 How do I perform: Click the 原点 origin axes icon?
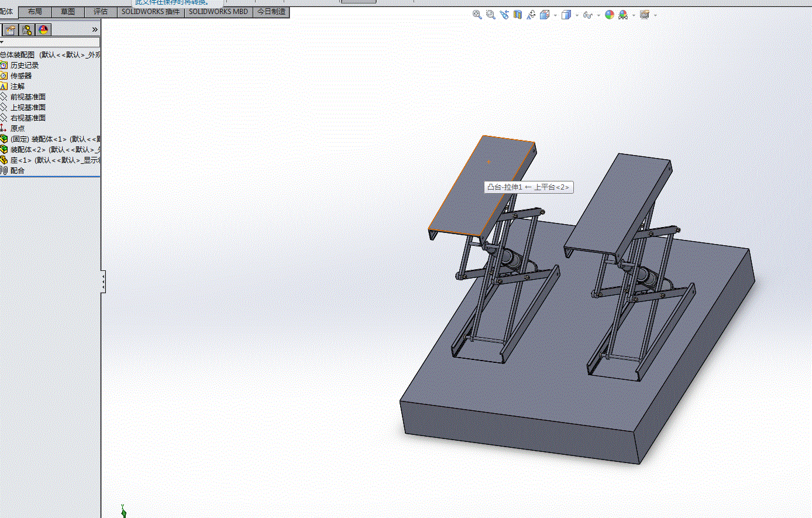(x=4, y=129)
